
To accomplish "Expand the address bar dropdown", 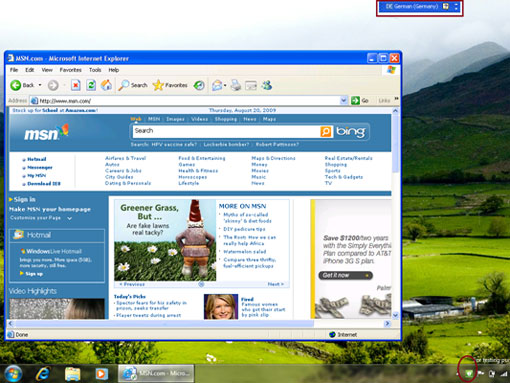I will 344,100.
